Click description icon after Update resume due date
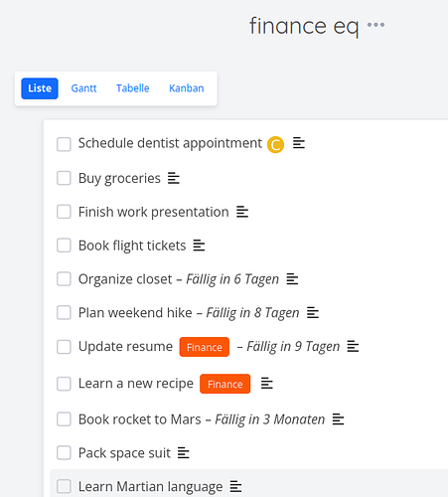This screenshot has height=497, width=448. (353, 347)
